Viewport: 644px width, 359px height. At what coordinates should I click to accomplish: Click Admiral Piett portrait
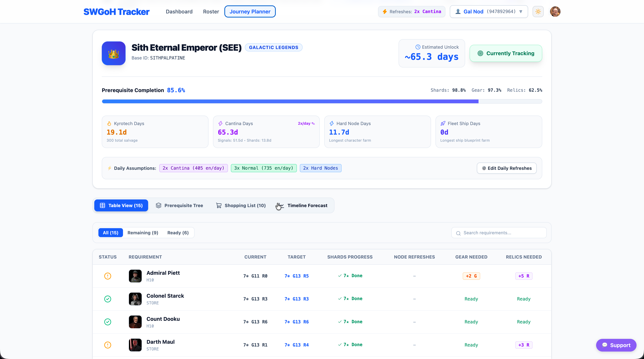pos(135,276)
